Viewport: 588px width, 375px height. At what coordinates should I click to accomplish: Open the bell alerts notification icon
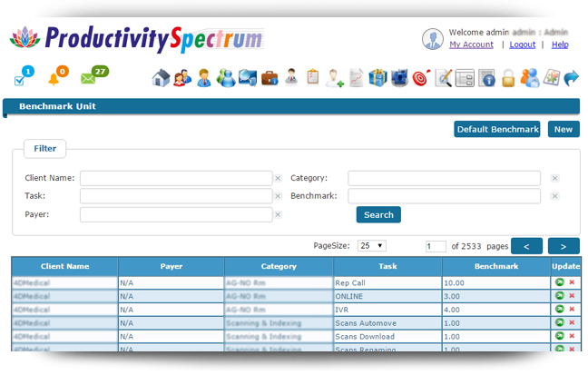tap(58, 75)
